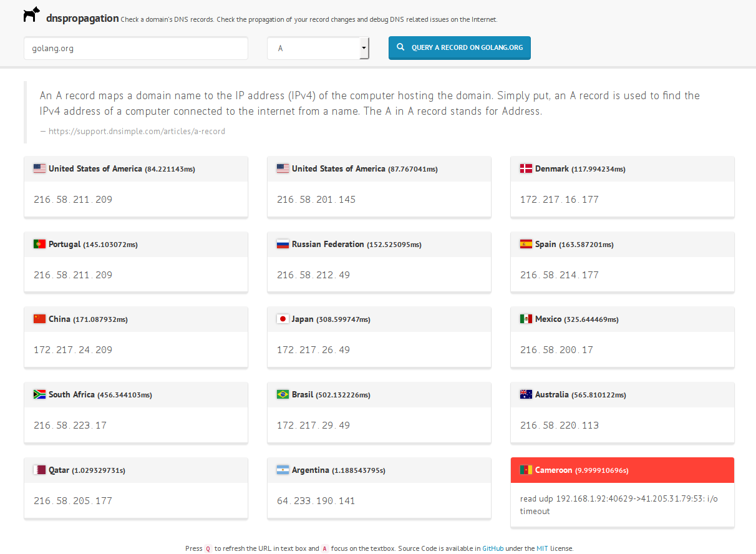Select Brasil's IP 172.217.29.49
The image size is (756, 554).
[x=314, y=425]
